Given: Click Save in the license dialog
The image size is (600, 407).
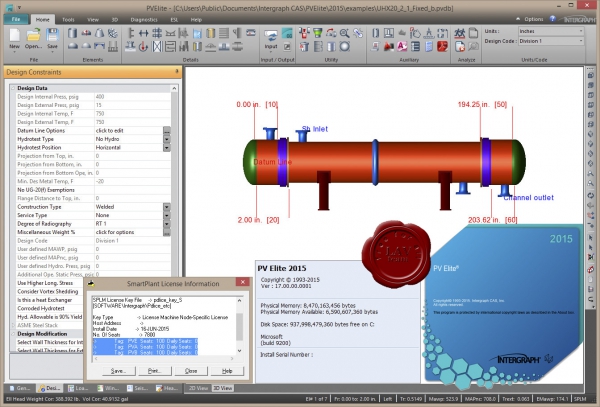Looking at the screenshot, I should 118,371.
